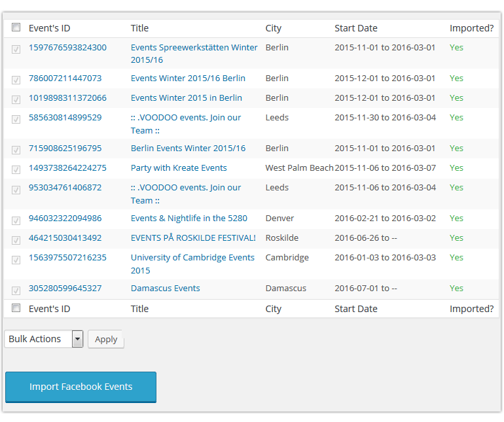The height and width of the screenshot is (422, 504).
Task: Click the Import Facebook Events button
Action: pyautogui.click(x=81, y=387)
